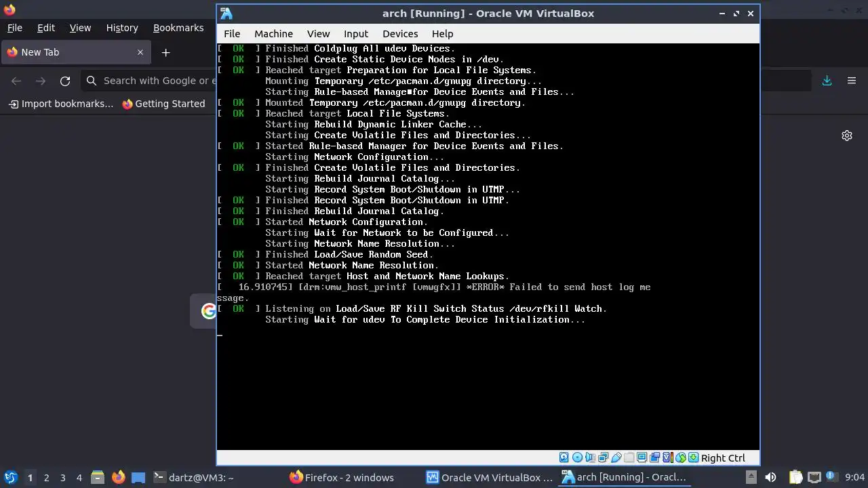868x488 pixels.
Task: Open the Firefox Edit menu
Action: pyautogui.click(x=46, y=28)
